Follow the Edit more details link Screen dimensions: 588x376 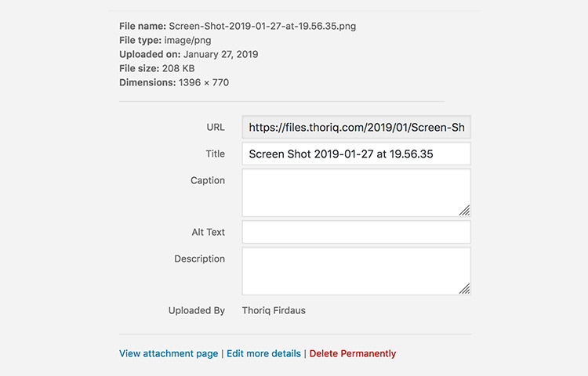click(263, 353)
